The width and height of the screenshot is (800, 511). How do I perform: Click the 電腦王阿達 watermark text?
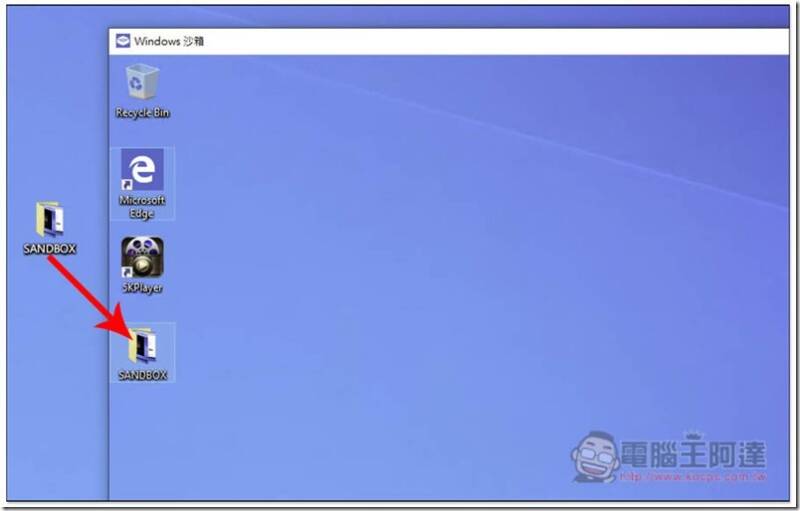click(x=693, y=453)
